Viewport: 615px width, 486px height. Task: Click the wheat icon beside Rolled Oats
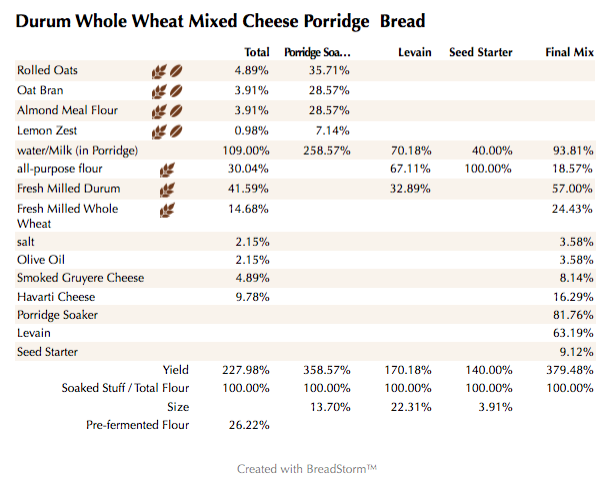[158, 71]
